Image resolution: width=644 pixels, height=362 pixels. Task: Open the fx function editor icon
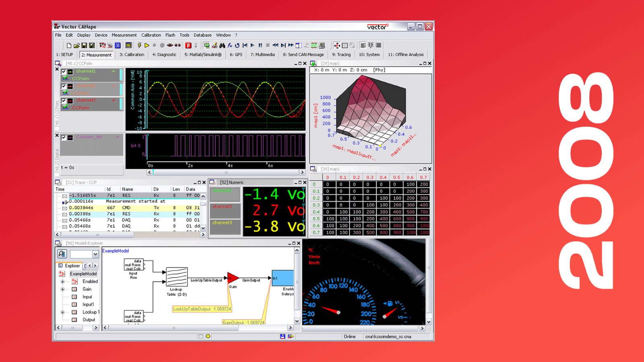coord(230,45)
